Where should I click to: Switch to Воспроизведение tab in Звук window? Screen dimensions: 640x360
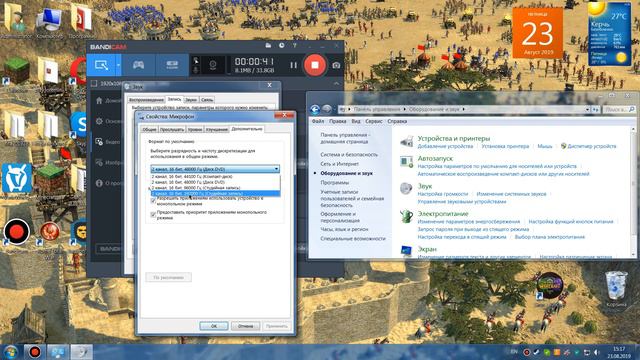146,100
